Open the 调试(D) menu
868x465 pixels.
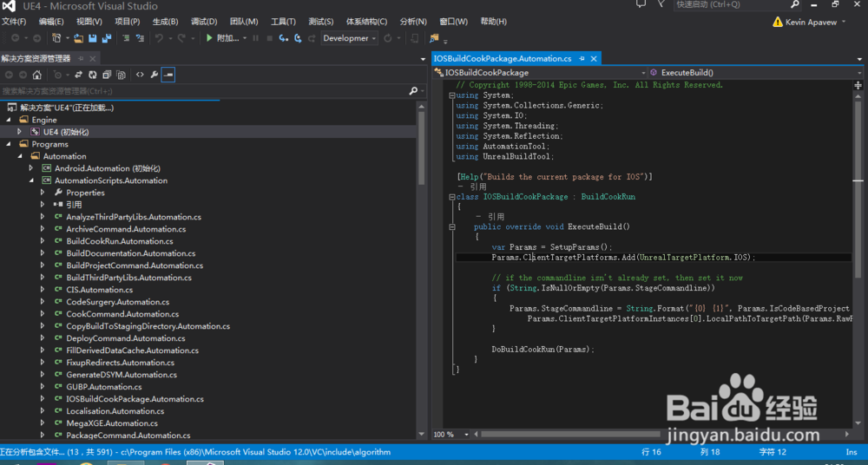pyautogui.click(x=204, y=22)
